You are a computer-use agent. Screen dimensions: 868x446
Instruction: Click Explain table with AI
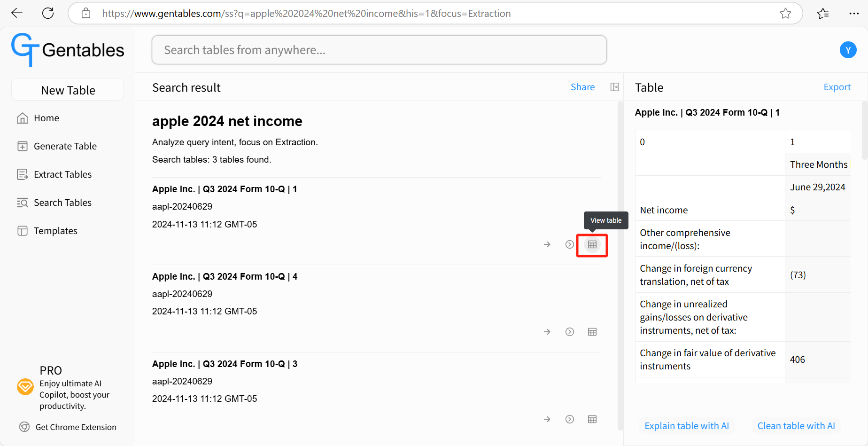687,426
